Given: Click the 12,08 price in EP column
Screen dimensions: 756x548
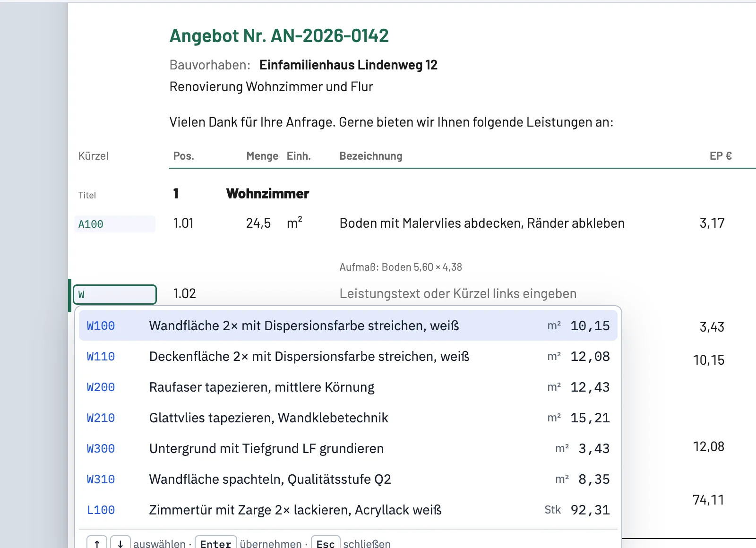Looking at the screenshot, I should pos(708,446).
